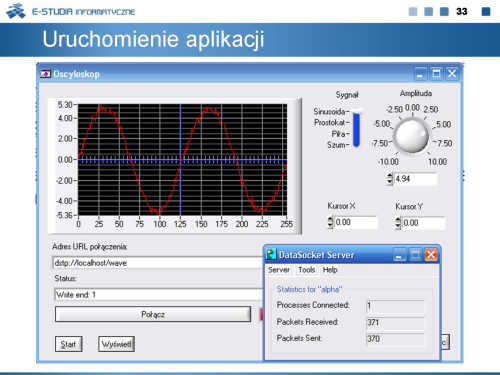Open the Help menu in DataSocket Server

pyautogui.click(x=330, y=270)
